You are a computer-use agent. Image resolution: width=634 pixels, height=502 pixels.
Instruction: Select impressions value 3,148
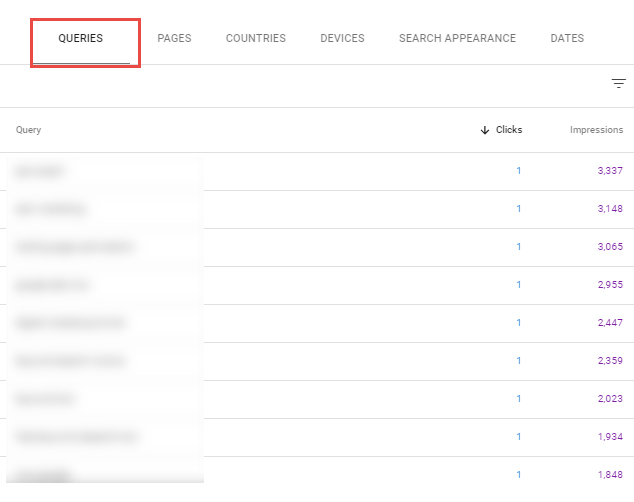click(610, 209)
